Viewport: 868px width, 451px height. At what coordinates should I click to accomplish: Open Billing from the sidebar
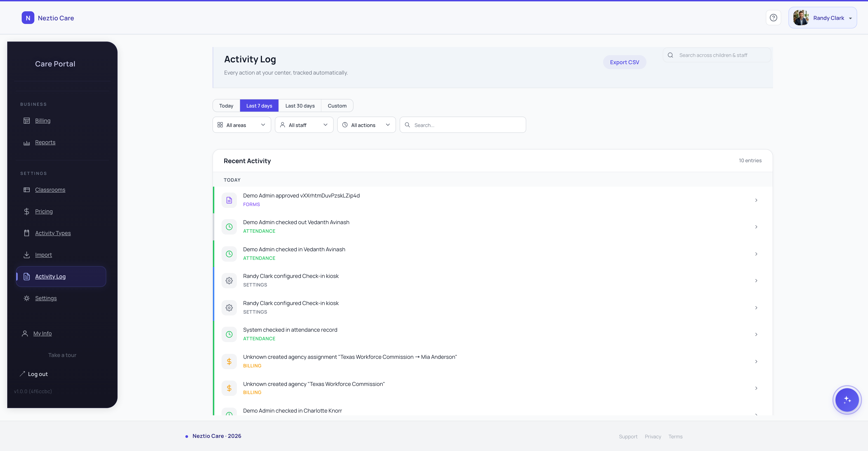[42, 120]
